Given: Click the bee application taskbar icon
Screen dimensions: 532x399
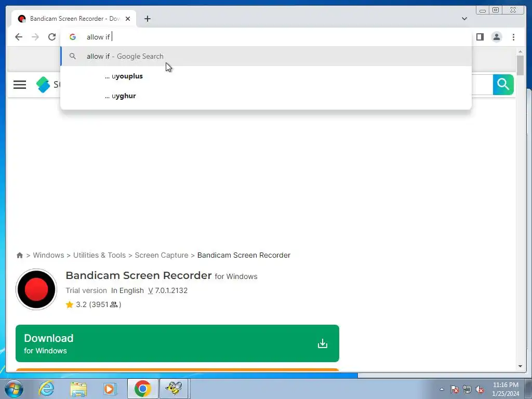Looking at the screenshot, I should [x=174, y=389].
